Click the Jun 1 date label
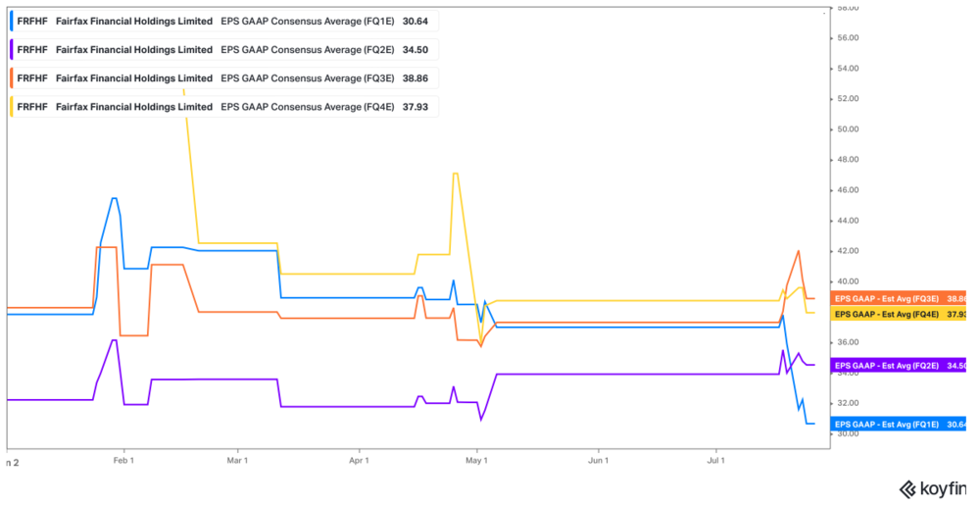 [598, 460]
